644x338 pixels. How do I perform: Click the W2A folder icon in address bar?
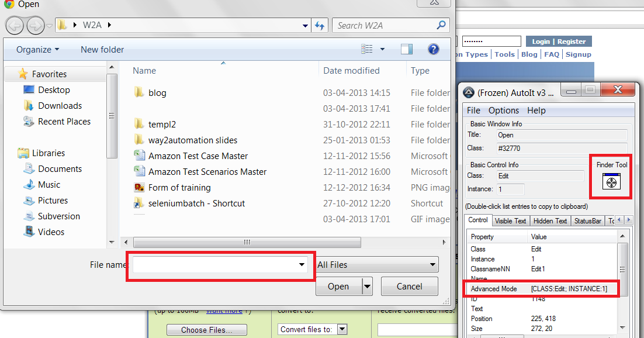pyautogui.click(x=62, y=25)
